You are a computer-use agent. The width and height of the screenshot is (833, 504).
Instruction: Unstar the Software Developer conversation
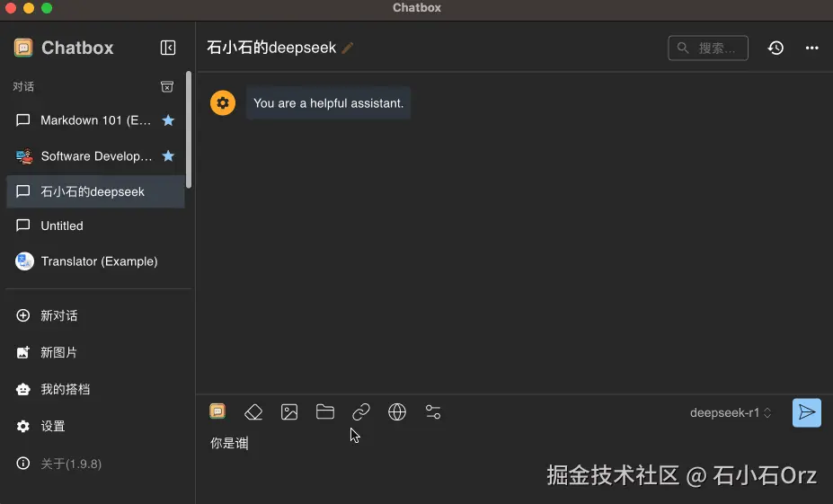168,156
